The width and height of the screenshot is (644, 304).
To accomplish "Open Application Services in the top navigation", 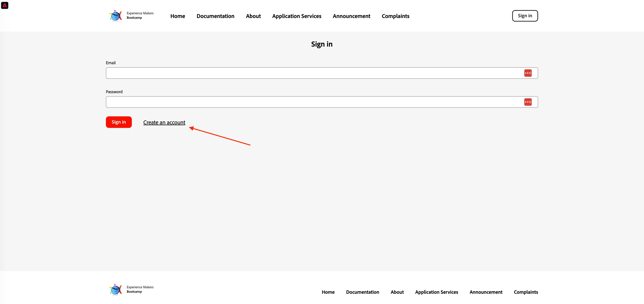I will tap(297, 16).
